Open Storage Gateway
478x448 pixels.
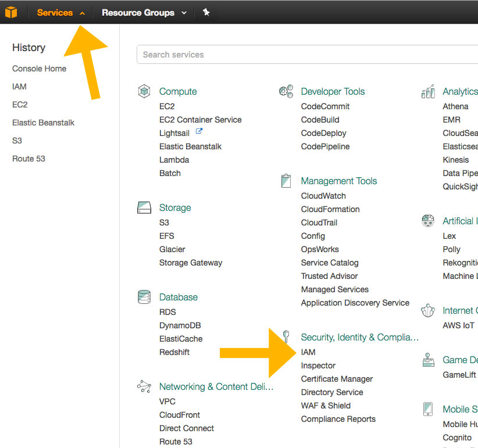click(x=191, y=263)
